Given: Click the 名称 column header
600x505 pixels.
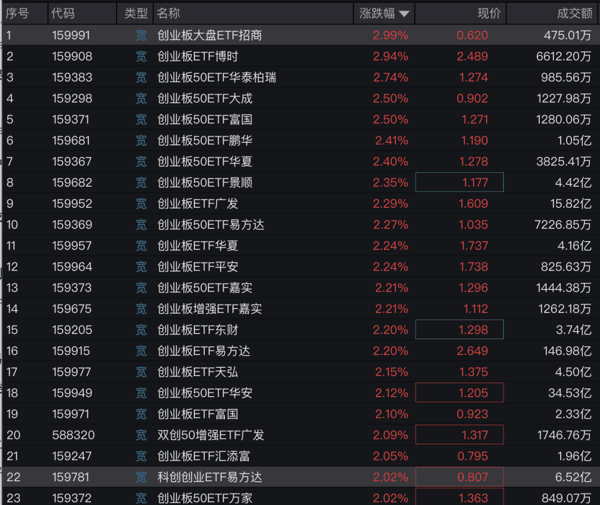Looking at the screenshot, I should tap(168, 13).
